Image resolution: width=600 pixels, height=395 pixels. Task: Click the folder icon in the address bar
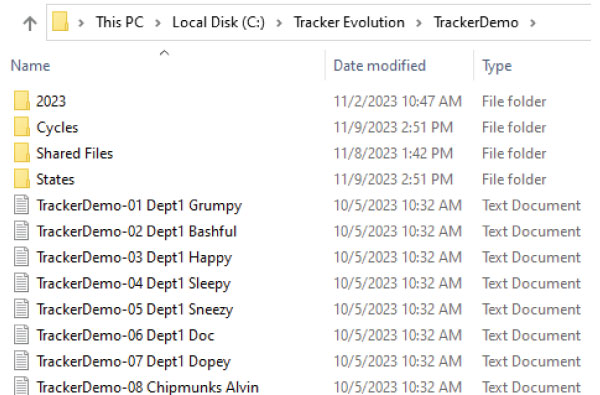tap(60, 21)
